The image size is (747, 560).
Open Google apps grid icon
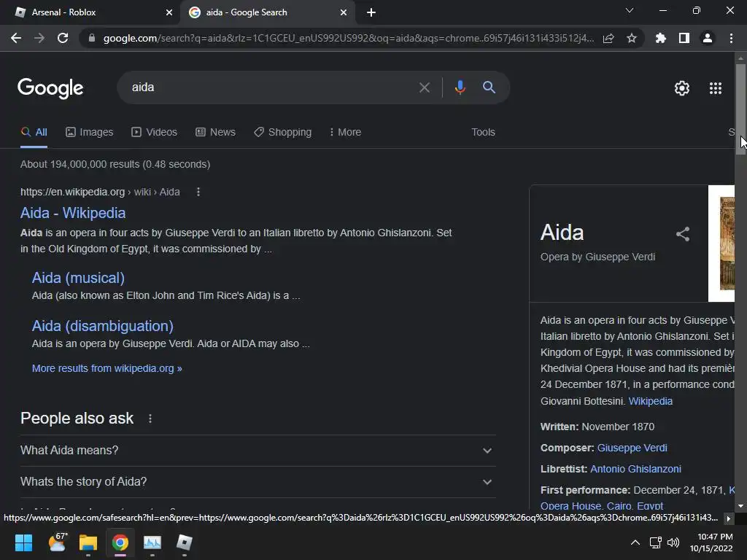[716, 88]
